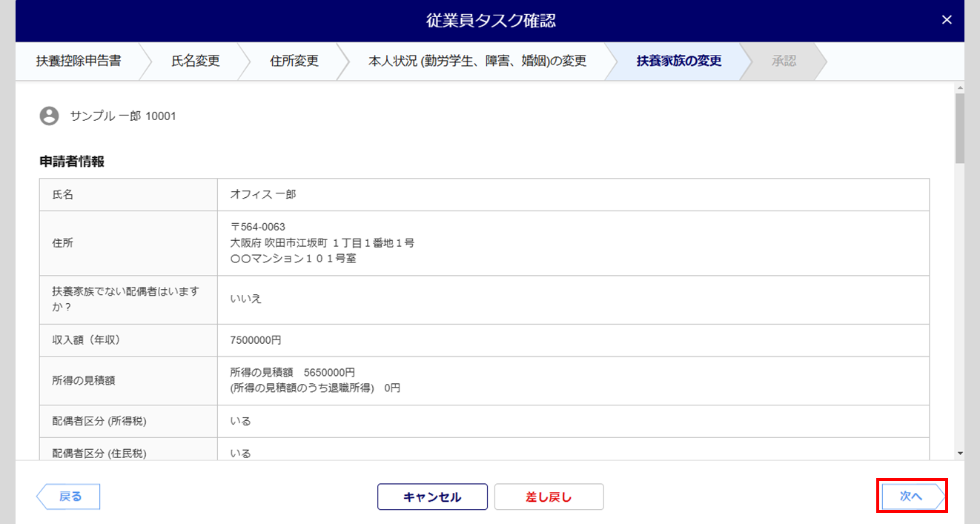Click the 戻る button

pyautogui.click(x=68, y=497)
